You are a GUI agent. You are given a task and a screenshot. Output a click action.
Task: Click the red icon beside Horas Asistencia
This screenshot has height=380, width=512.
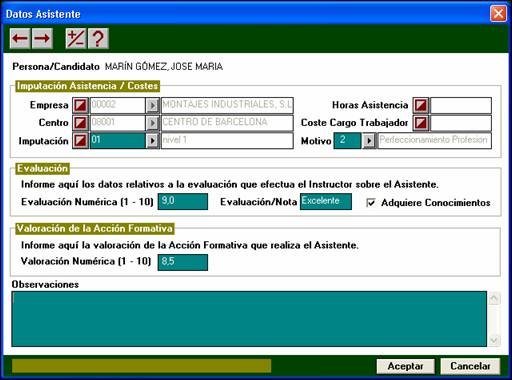421,105
